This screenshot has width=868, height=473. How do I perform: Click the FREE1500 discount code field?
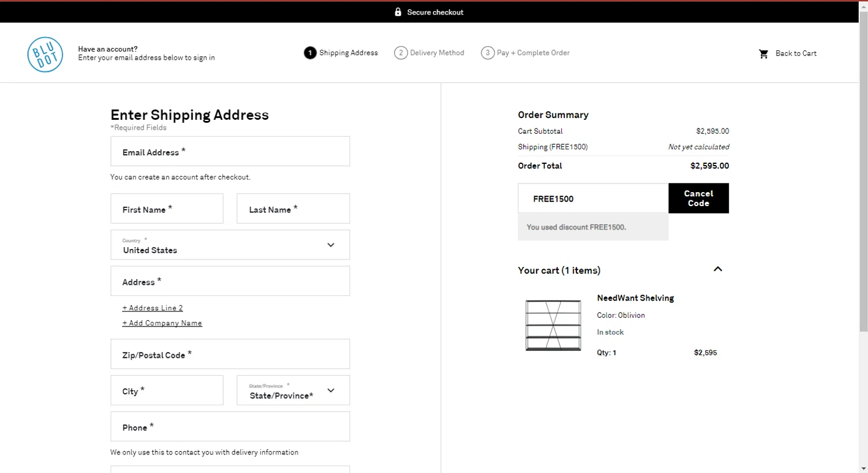tap(593, 199)
